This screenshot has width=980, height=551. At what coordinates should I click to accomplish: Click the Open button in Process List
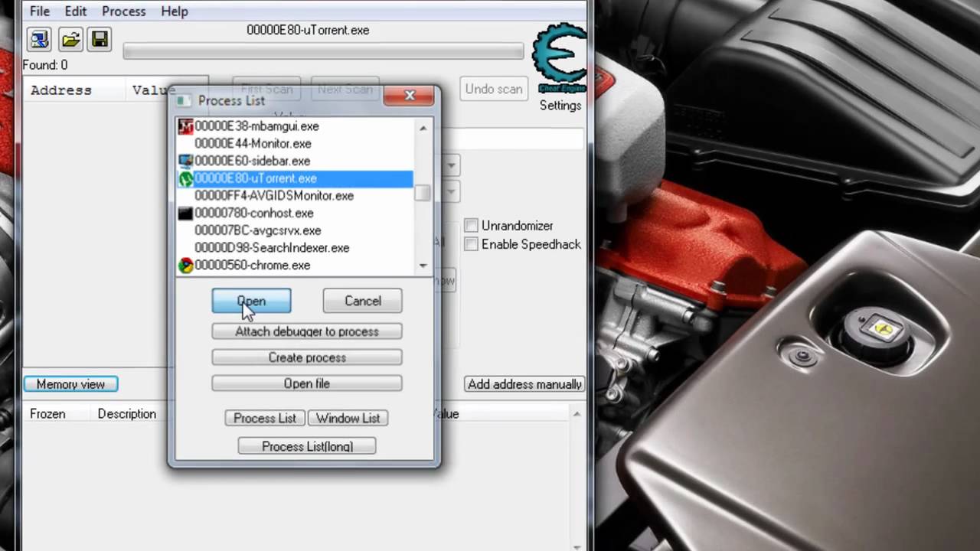click(251, 301)
